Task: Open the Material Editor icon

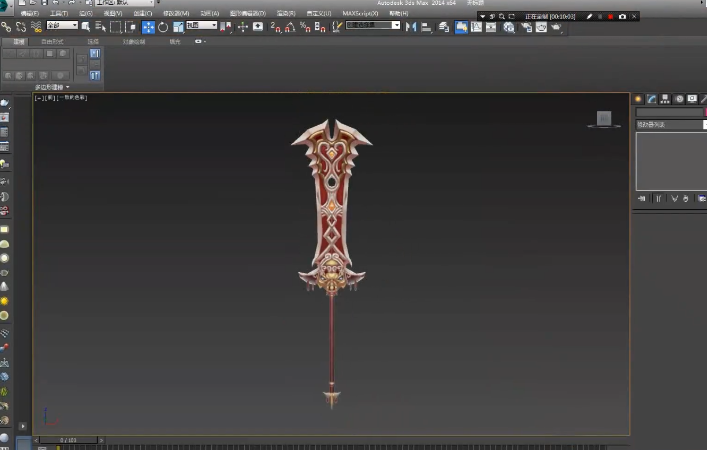Action: [x=509, y=27]
